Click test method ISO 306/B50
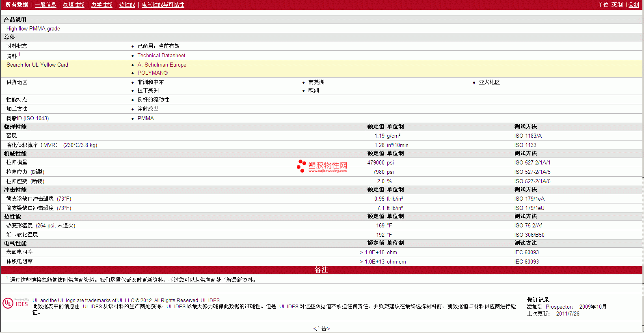 529,235
